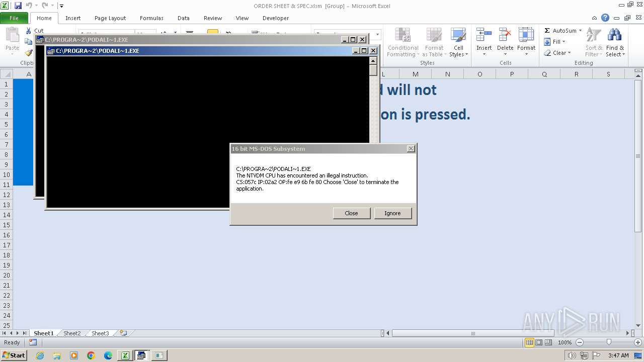The height and width of the screenshot is (362, 644).
Task: Click the Insert cells icon
Action: point(484,35)
